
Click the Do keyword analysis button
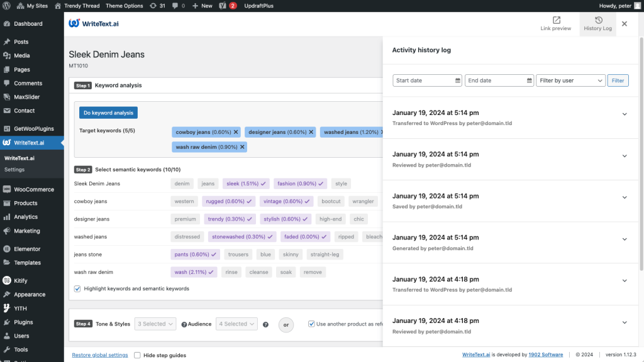click(x=108, y=113)
